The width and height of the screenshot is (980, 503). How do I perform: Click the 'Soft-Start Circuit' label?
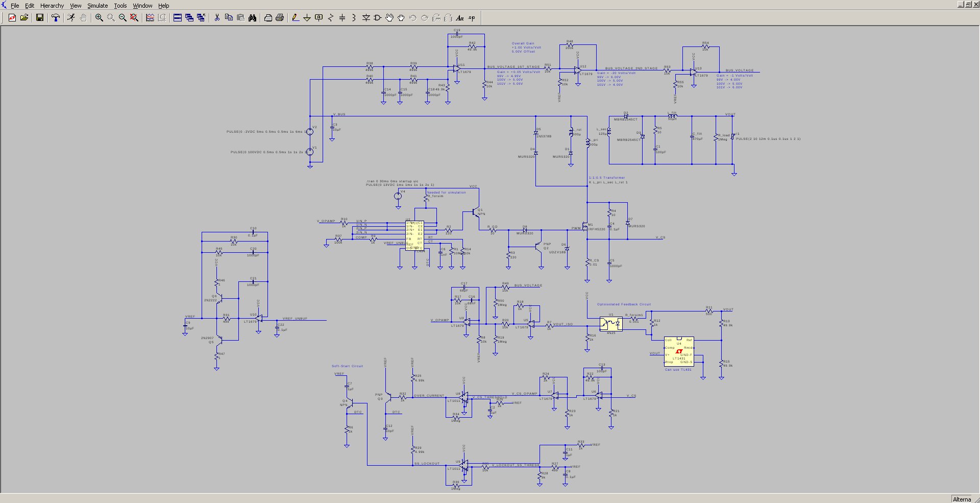point(347,366)
